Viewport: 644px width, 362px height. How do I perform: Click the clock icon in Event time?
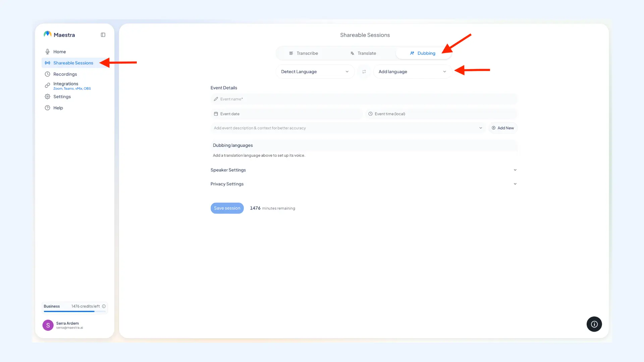coord(370,114)
